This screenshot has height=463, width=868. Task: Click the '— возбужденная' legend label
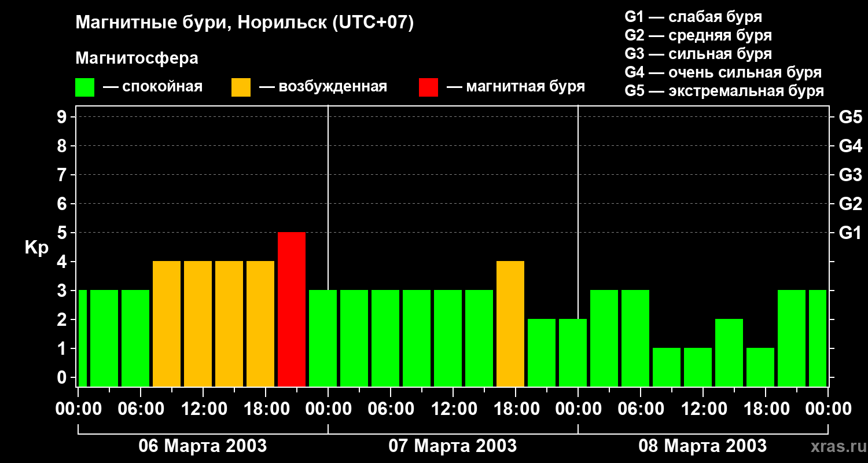(x=323, y=87)
